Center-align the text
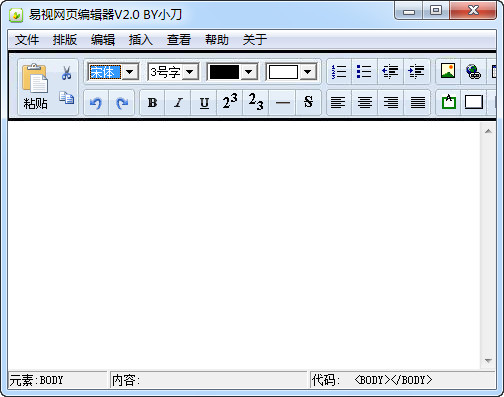Image resolution: width=504 pixels, height=397 pixels. tap(364, 103)
